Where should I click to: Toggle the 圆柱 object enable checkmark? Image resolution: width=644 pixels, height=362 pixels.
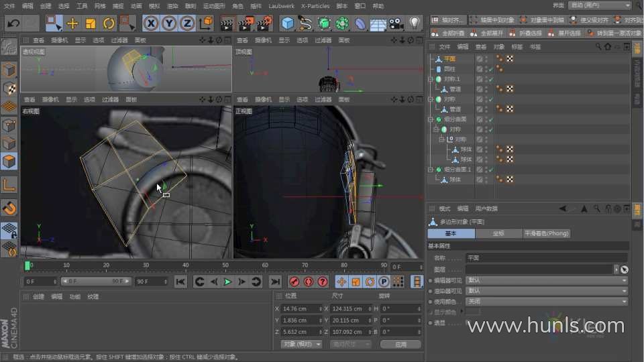(x=491, y=69)
